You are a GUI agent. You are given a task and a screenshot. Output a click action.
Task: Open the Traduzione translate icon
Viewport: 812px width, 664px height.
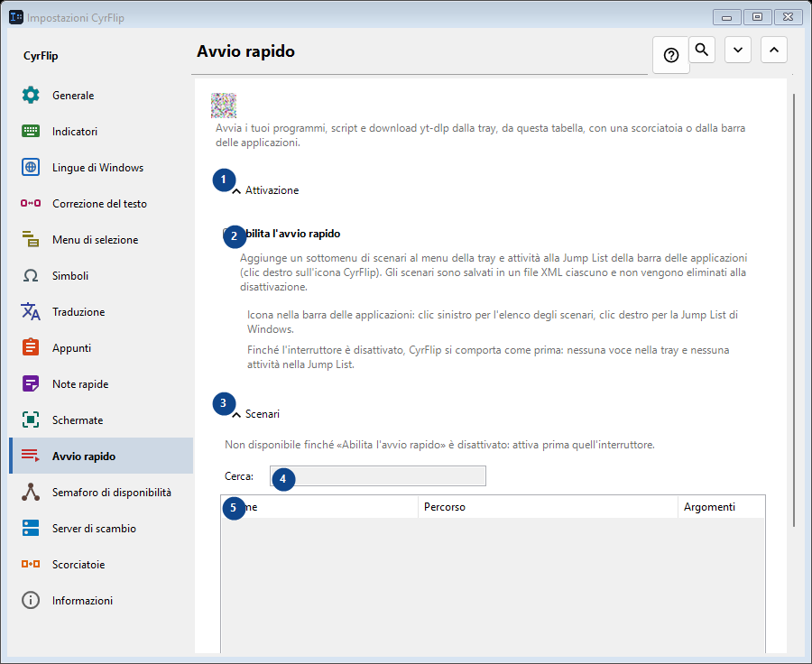coord(31,312)
